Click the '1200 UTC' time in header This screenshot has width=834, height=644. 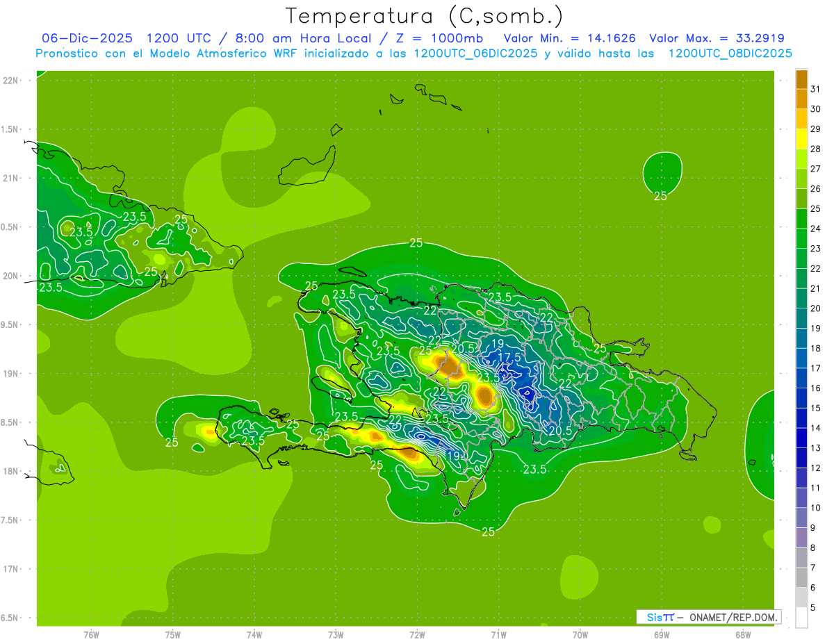coord(179,38)
